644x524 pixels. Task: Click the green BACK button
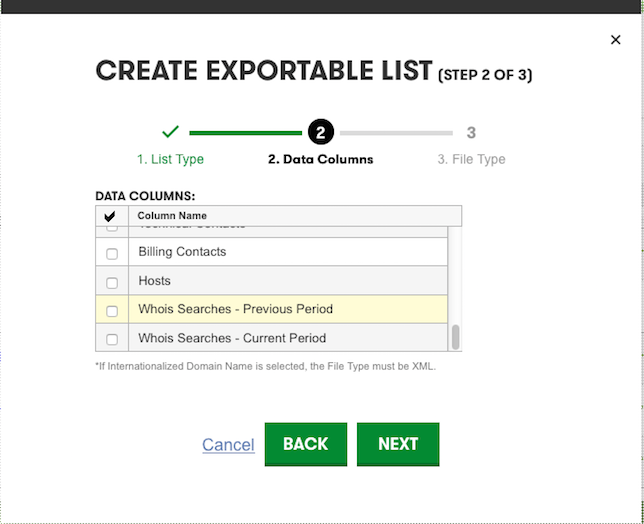306,444
